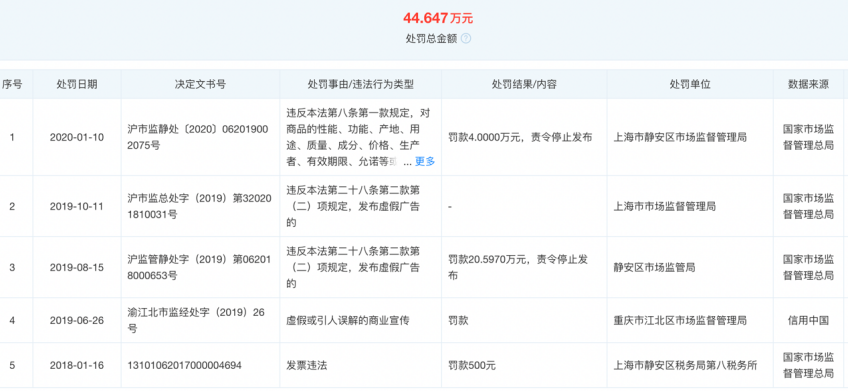
Task: Click the help icon beside 处罚总金额
Action: coord(466,38)
